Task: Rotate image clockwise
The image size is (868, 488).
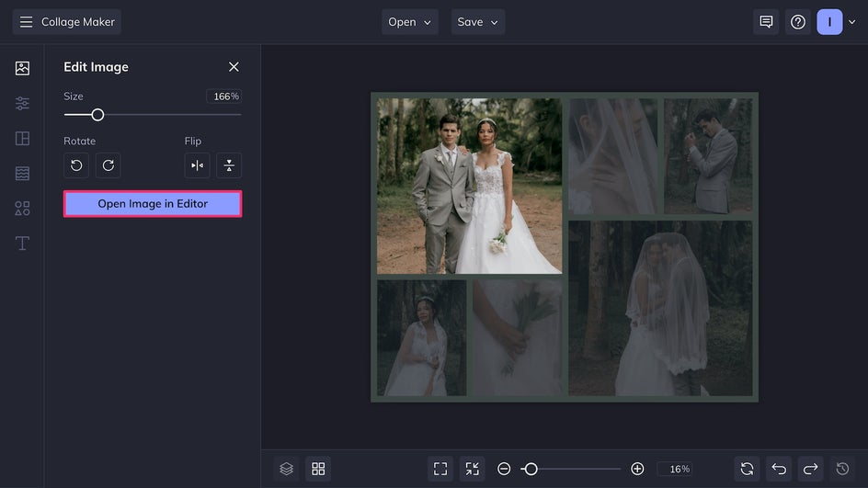Action: click(108, 165)
